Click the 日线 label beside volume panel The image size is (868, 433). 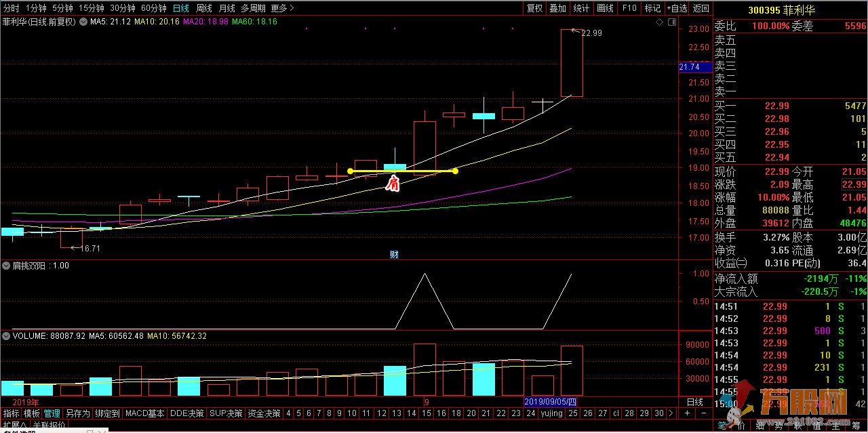pos(694,402)
